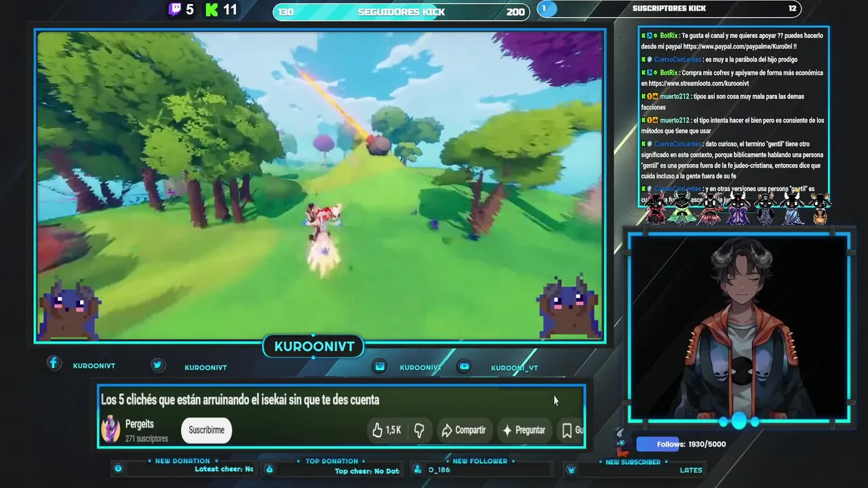Click the 12 goal on subscribers bar
Viewport: 868px width, 488px height.
pyautogui.click(x=792, y=8)
